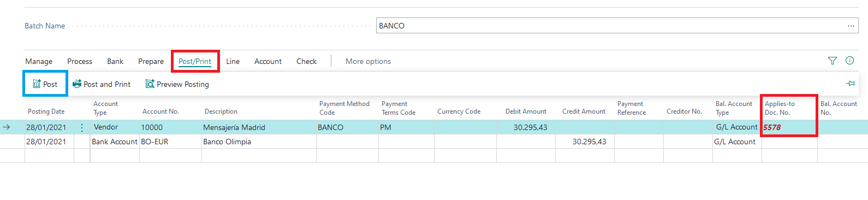Show the information FactBox icon

pyautogui.click(x=850, y=61)
